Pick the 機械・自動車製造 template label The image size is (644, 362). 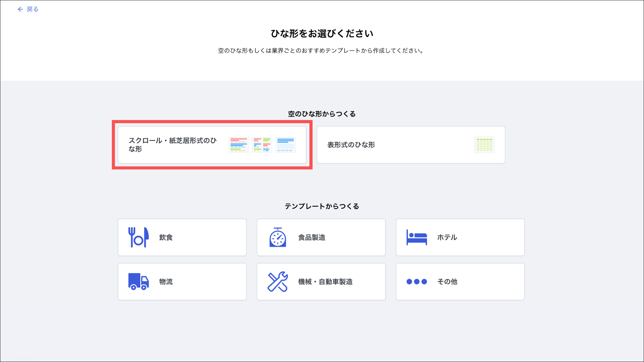[325, 282]
